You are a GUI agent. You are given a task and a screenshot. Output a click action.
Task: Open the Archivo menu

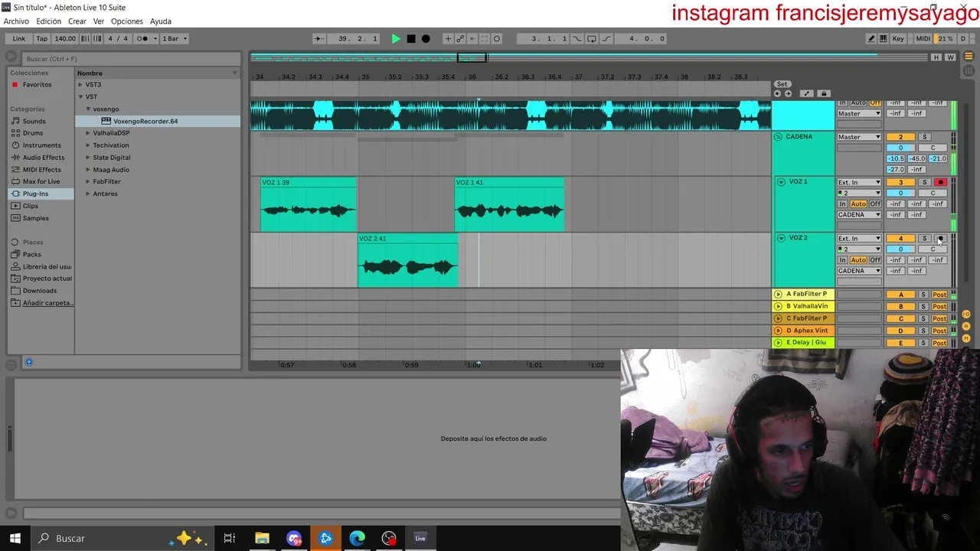coord(16,21)
